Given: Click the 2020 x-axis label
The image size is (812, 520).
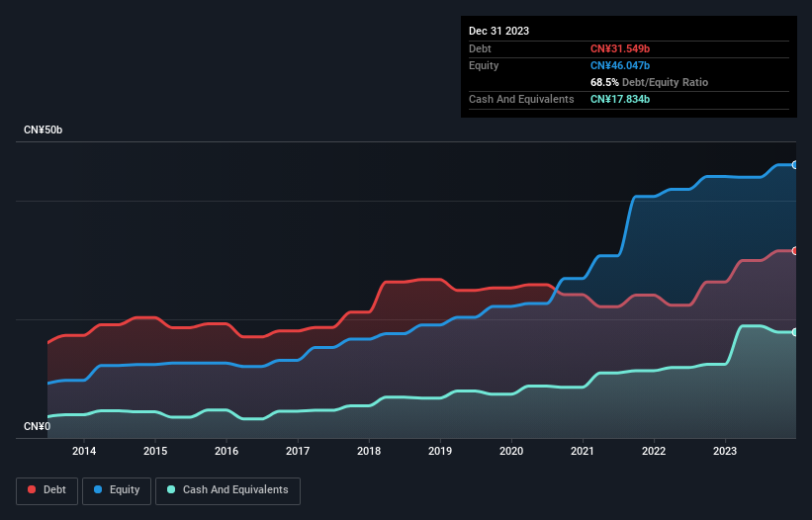Looking at the screenshot, I should click(x=511, y=451).
